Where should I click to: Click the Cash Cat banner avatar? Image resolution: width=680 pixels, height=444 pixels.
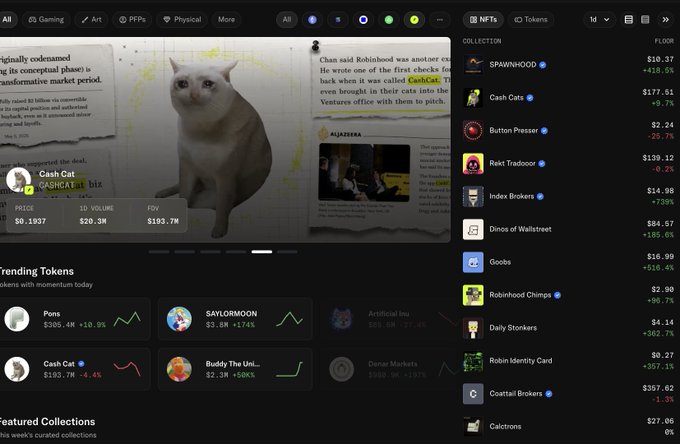tap(18, 180)
